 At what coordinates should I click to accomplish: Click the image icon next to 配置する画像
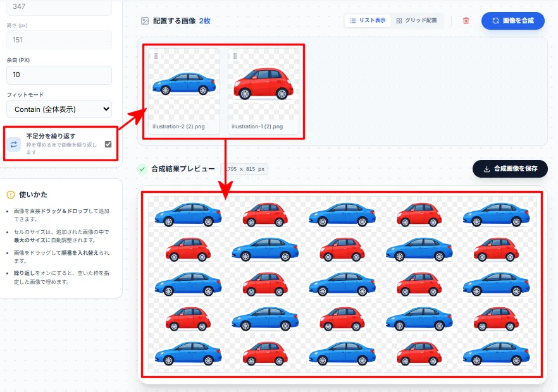[x=144, y=21]
